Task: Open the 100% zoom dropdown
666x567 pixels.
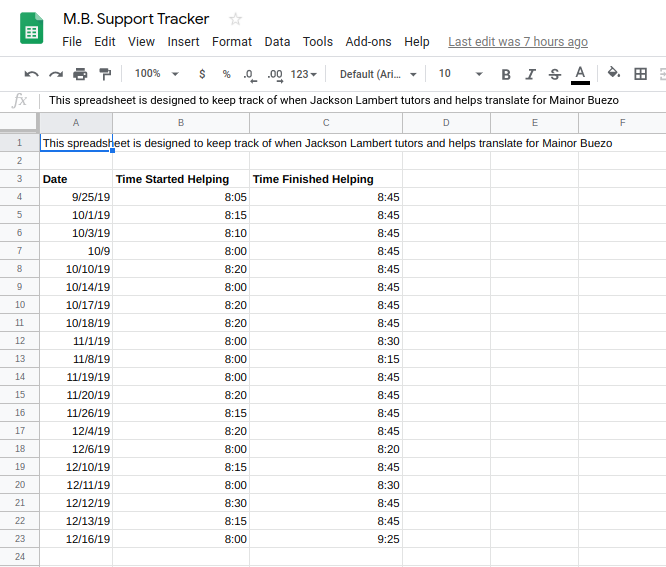Action: (x=156, y=74)
